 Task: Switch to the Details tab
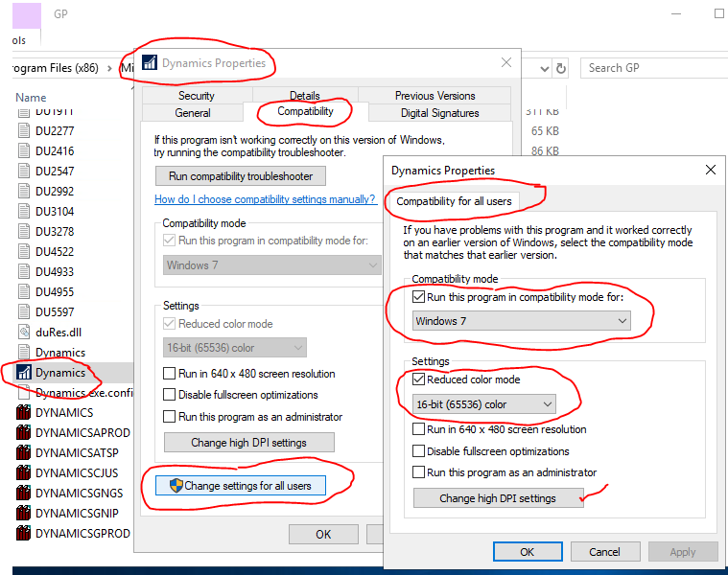pos(305,96)
